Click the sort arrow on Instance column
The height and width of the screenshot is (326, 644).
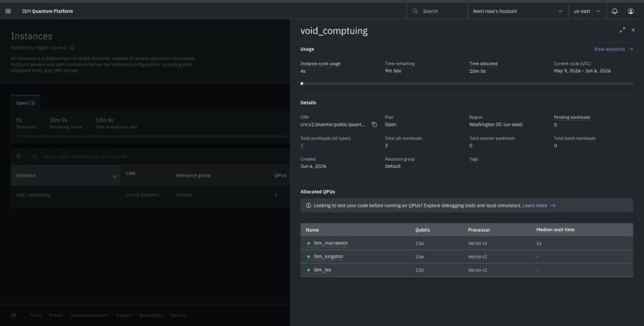tap(114, 177)
